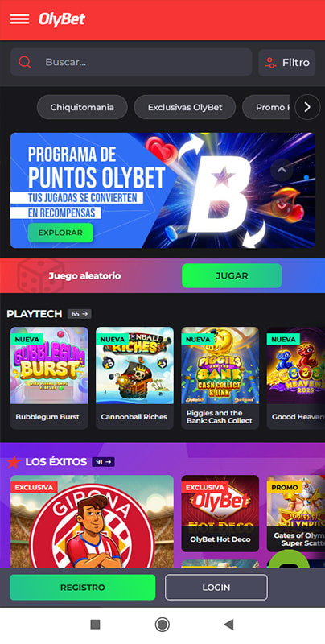Expand Playtech games count 65 arrow
Screen dimensions: 325x644
(79, 314)
